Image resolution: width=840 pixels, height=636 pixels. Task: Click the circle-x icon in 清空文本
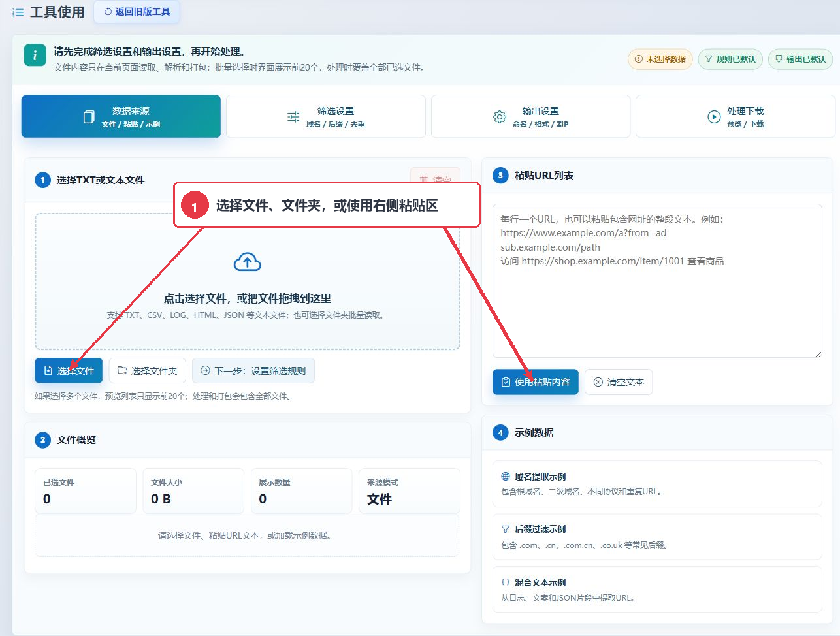point(598,382)
